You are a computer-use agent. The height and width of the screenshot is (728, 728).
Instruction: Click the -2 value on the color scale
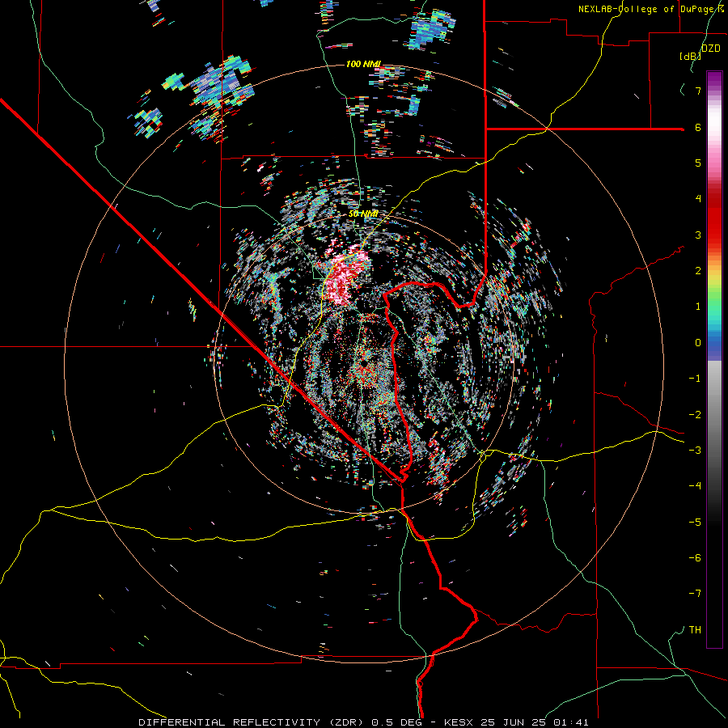coord(695,414)
